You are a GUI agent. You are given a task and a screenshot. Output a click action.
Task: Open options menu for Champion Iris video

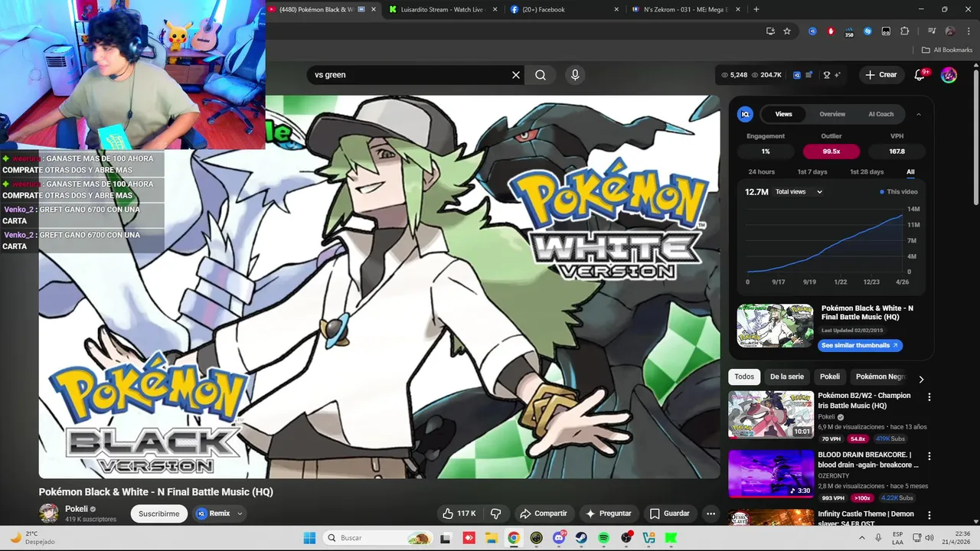[929, 397]
